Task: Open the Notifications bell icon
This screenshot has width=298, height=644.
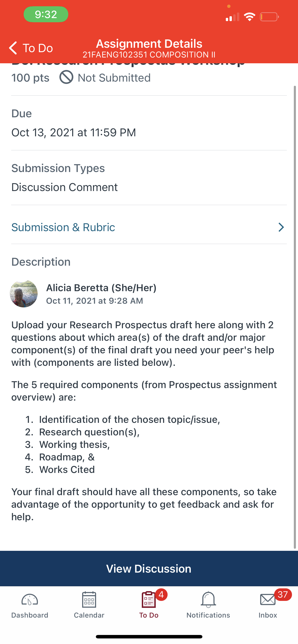Action: pyautogui.click(x=208, y=599)
